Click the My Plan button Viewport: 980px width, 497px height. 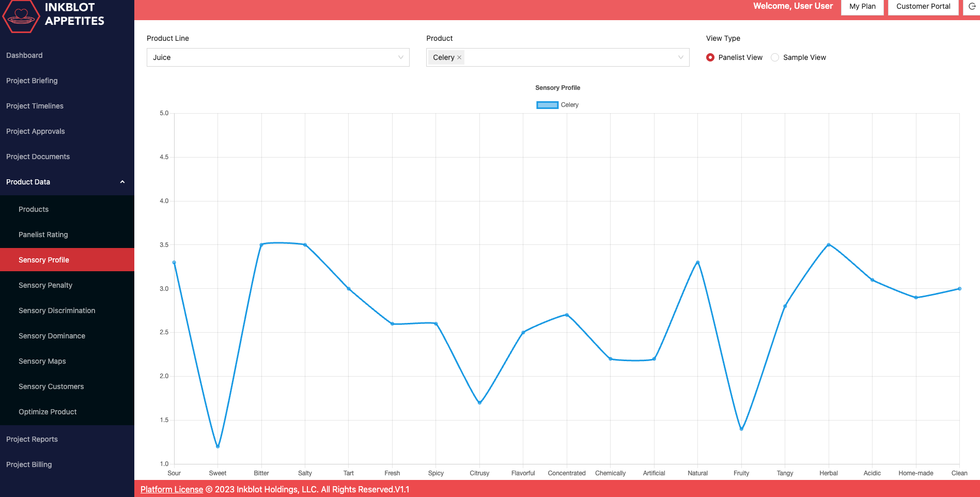pos(862,7)
